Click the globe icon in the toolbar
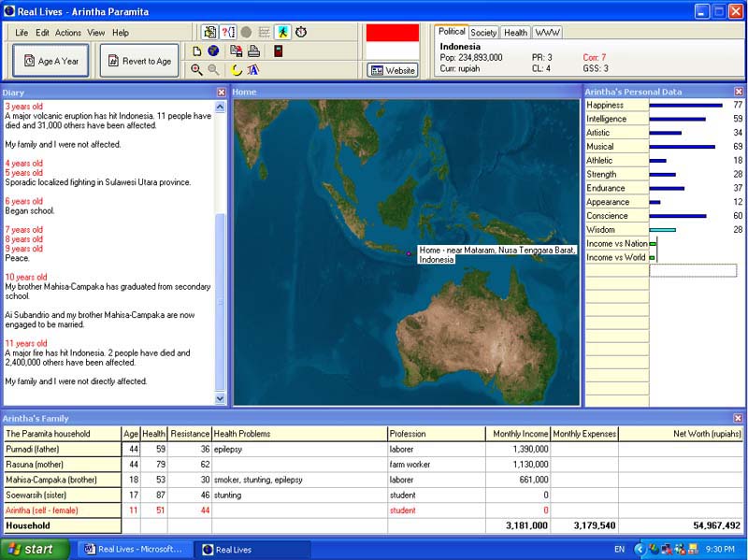Image resolution: width=748 pixels, height=560 pixels. (x=214, y=51)
